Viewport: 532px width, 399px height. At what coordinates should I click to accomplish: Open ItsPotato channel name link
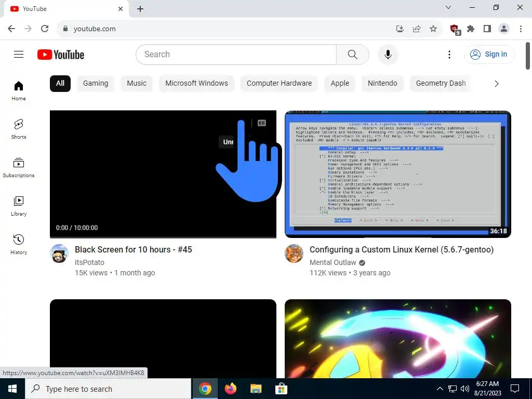89,262
